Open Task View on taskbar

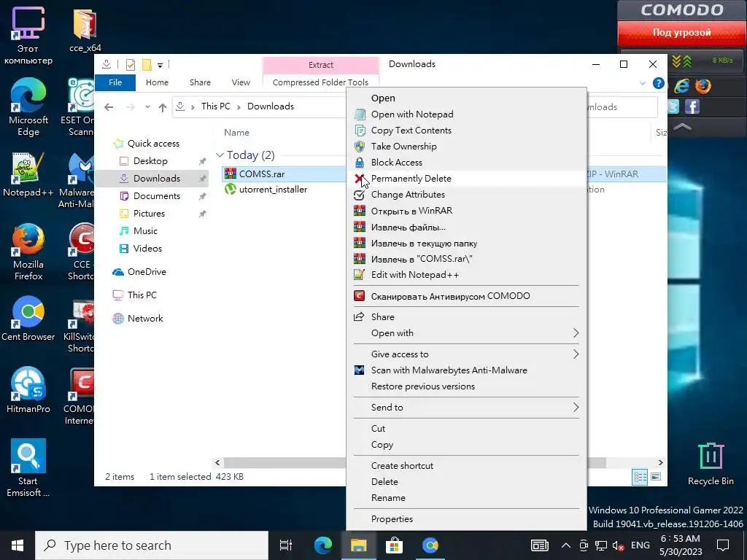(286, 545)
